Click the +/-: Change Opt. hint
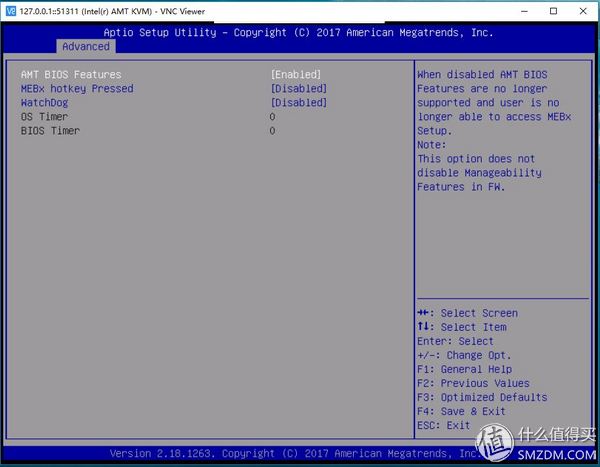Viewport: 600px width, 467px height. (464, 355)
